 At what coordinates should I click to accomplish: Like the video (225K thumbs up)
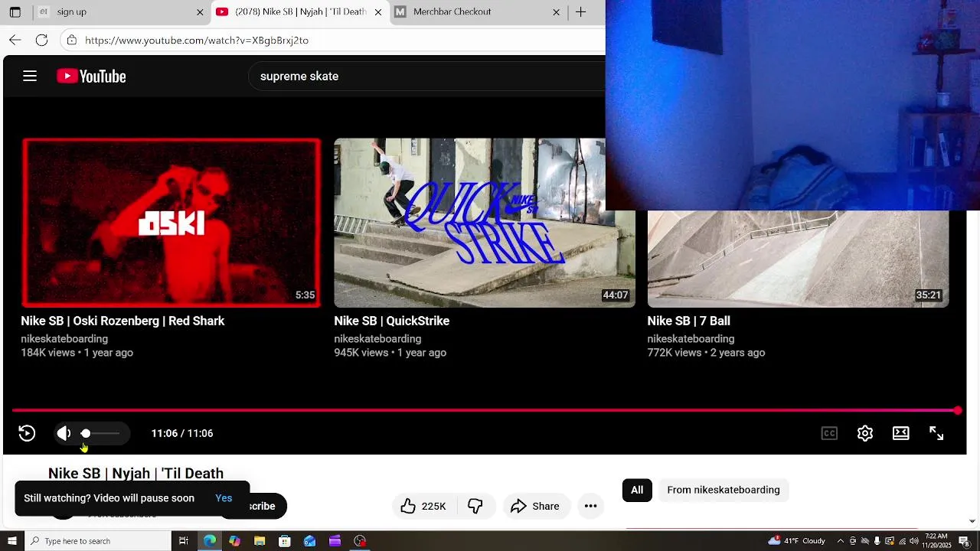423,506
